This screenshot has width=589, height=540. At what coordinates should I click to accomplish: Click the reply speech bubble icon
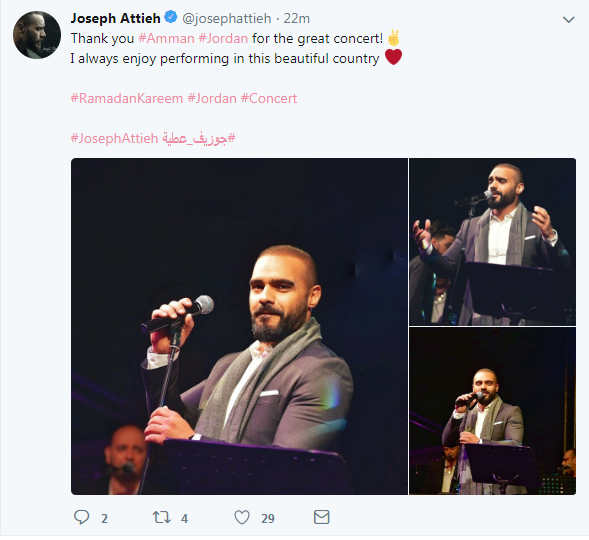tap(82, 517)
